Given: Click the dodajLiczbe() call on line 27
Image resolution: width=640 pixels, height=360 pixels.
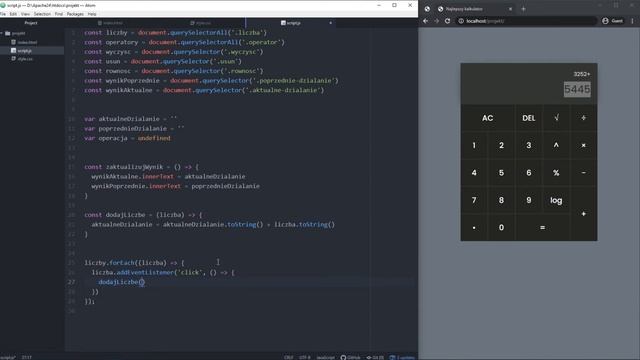Looking at the screenshot, I should (x=121, y=282).
